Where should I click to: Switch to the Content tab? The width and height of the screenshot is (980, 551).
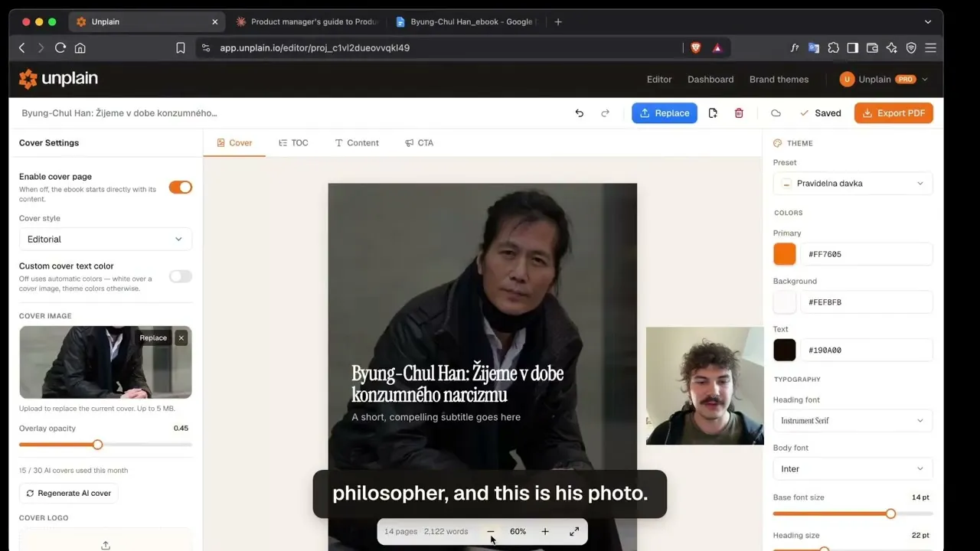(357, 142)
